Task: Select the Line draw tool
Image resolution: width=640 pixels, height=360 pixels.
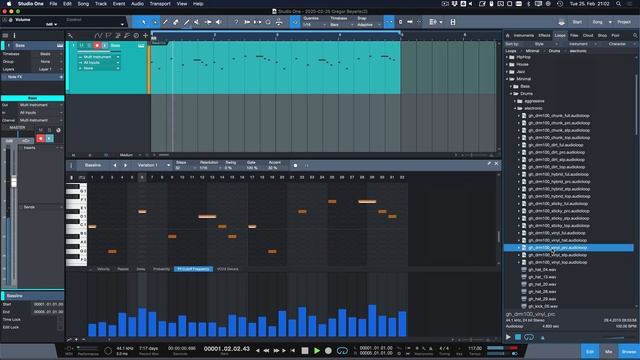Action: point(187,22)
